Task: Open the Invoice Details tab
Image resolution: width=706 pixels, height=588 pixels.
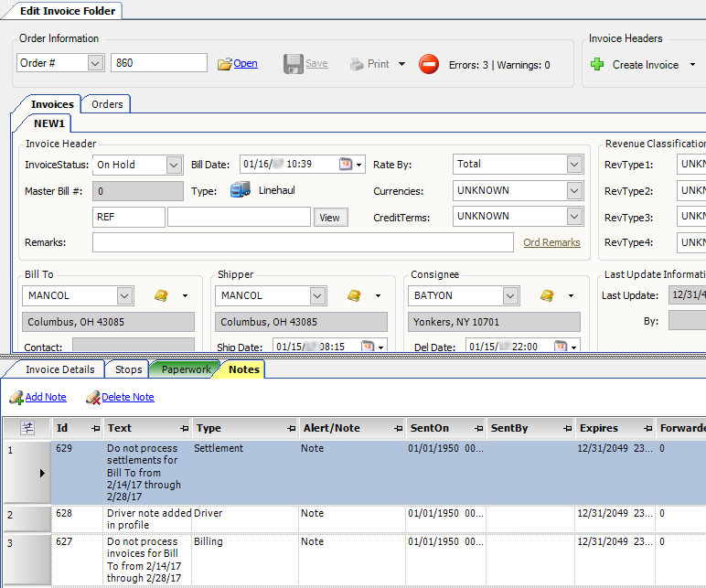Action: 59,369
